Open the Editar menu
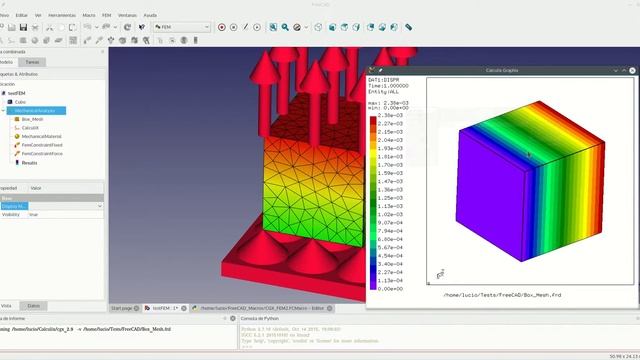The height and width of the screenshot is (360, 640). click(22, 15)
